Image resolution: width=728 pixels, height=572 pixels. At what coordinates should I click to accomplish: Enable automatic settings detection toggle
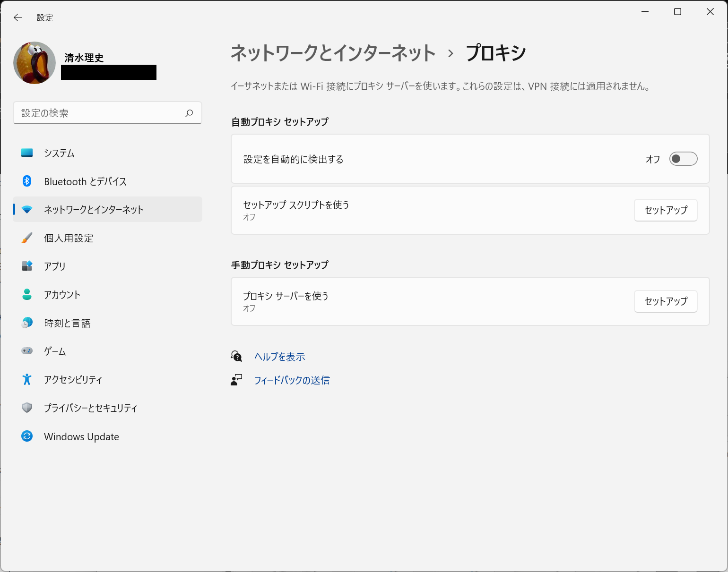click(683, 159)
